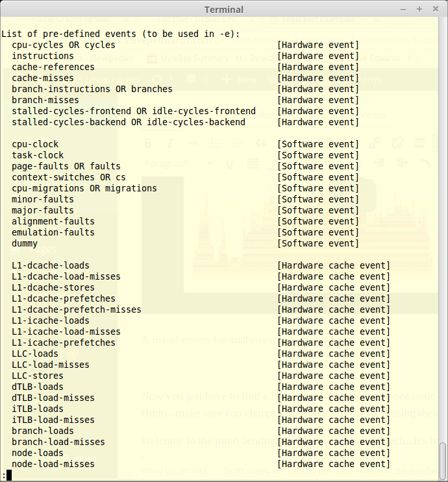Click 'L1-dcache-prefetch-misses' entry
This screenshot has width=448, height=482.
click(77, 309)
